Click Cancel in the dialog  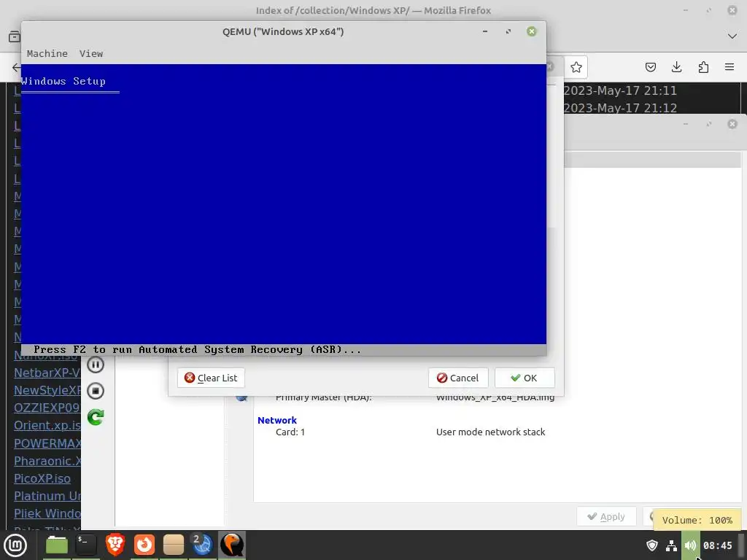click(458, 378)
